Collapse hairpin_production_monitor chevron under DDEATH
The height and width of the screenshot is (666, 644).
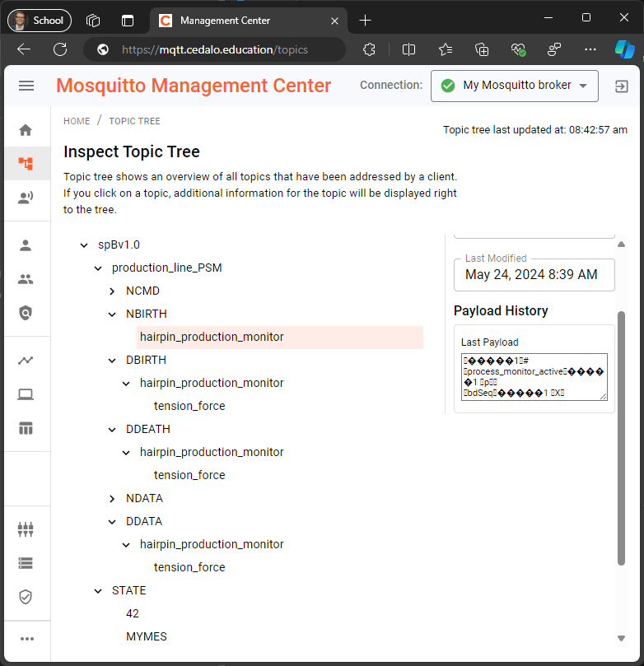coord(126,453)
